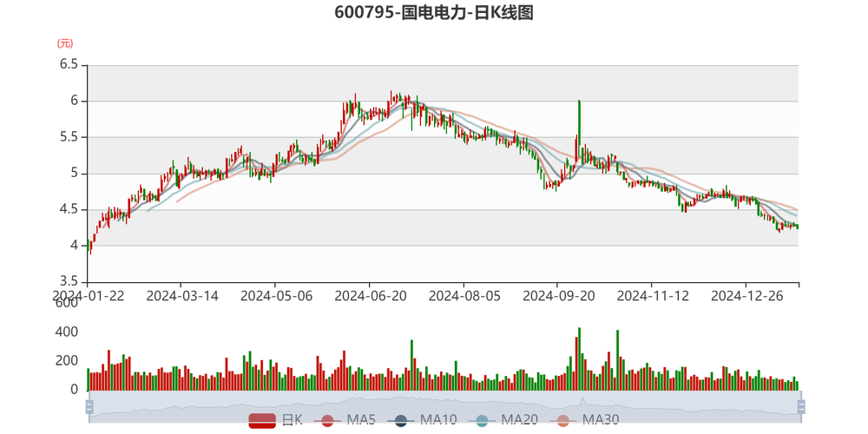Select the first red candlestick near 4
This screenshot has width=868, height=434.
coord(91,247)
